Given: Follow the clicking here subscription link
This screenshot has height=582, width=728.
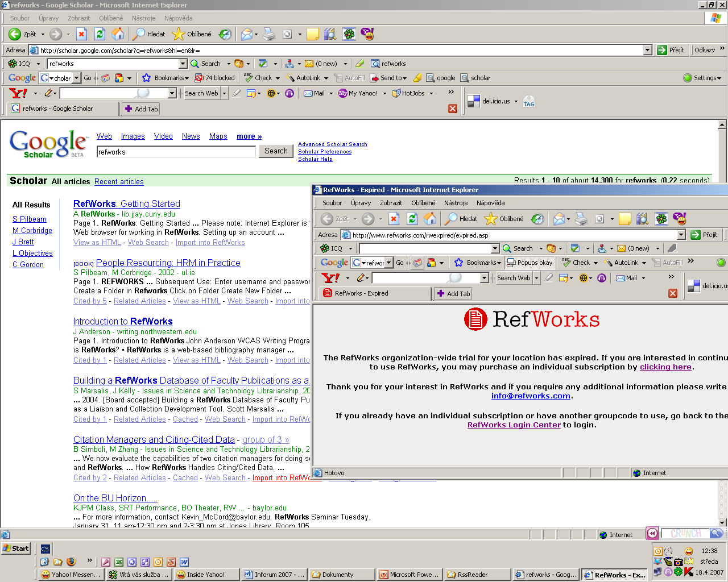Looking at the screenshot, I should (665, 367).
